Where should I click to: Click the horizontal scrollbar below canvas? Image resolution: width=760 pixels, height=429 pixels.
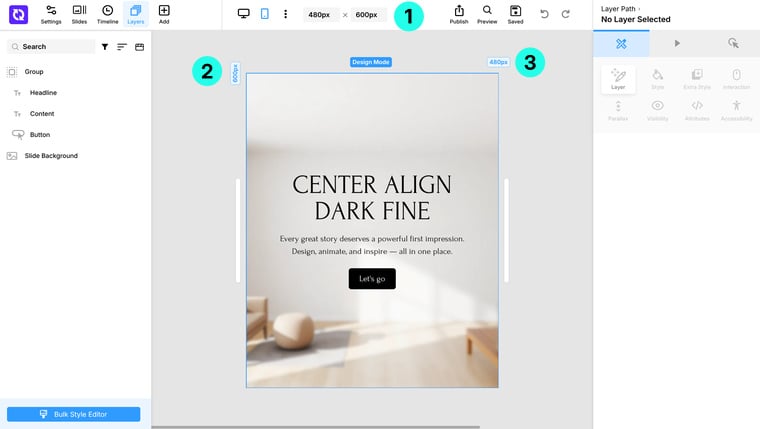pos(316,427)
